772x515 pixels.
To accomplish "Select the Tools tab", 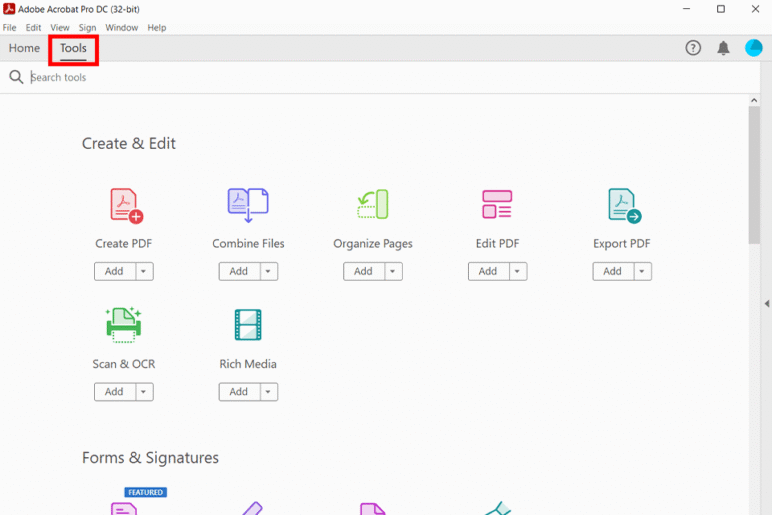I will tap(73, 49).
